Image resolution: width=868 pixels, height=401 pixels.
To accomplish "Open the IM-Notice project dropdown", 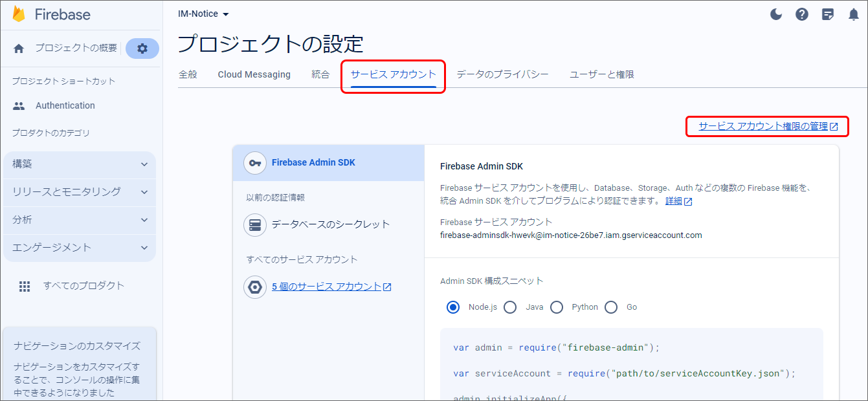I will click(x=203, y=14).
